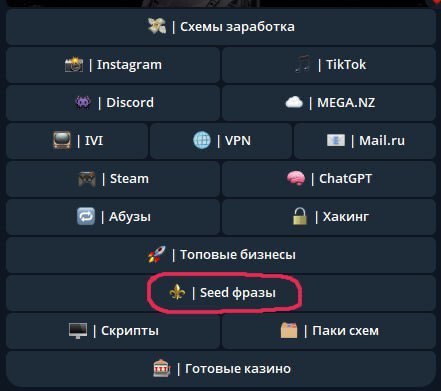
Task: Open the Абузы category
Action: tap(113, 217)
